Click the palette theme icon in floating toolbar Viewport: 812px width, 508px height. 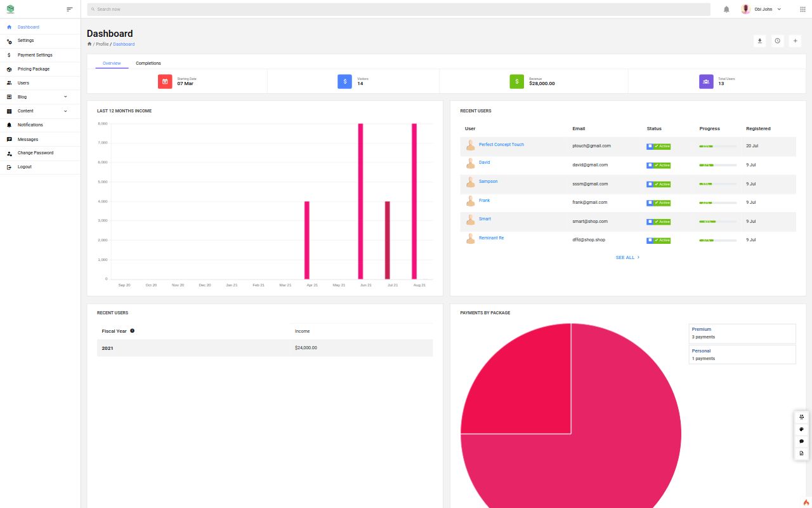pos(802,429)
